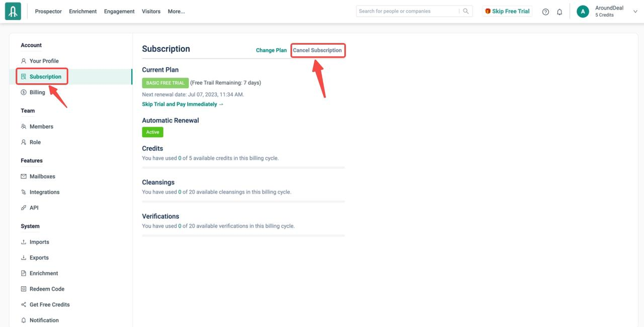Screen dimensions: 644x327
Task: Open the help question mark icon
Action: click(x=545, y=12)
